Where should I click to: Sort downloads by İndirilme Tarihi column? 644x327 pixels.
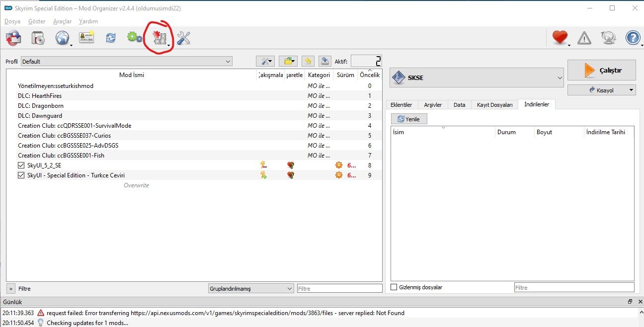(x=609, y=132)
